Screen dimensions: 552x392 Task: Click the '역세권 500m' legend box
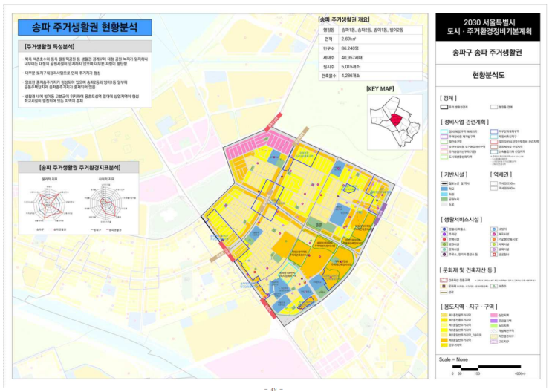click(x=494, y=189)
